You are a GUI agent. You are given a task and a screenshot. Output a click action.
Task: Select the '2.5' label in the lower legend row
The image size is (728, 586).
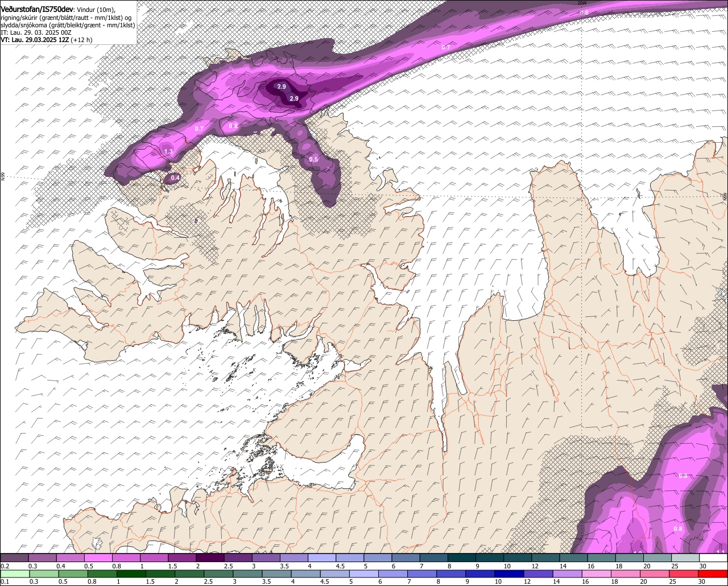208,582
